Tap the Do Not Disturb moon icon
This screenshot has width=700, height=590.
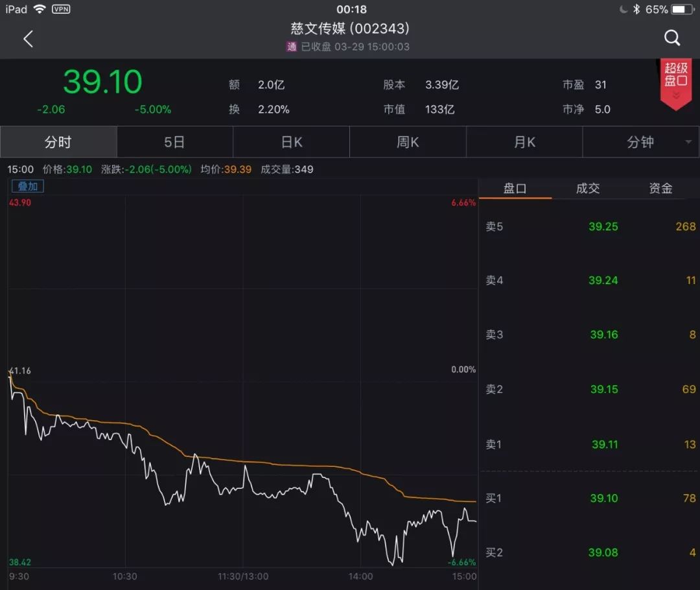pyautogui.click(x=624, y=9)
